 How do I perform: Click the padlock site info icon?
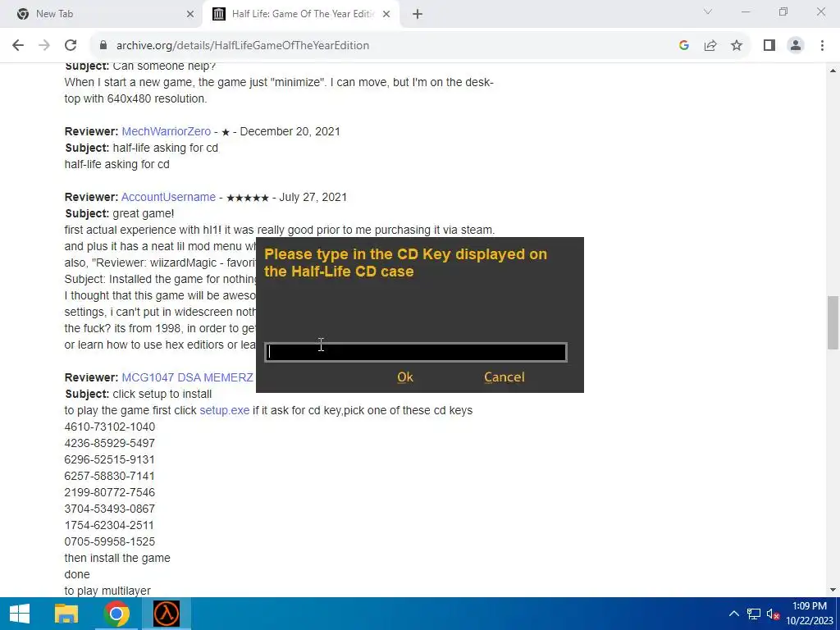pyautogui.click(x=103, y=45)
